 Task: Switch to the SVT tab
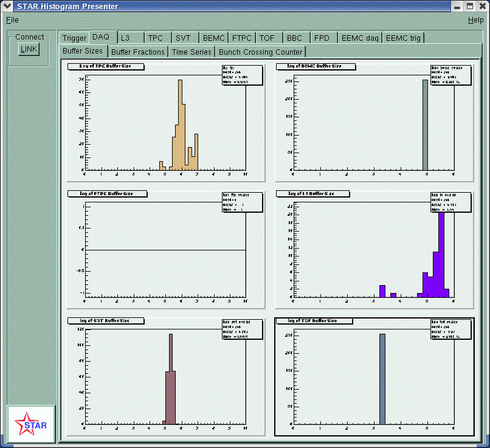(185, 38)
